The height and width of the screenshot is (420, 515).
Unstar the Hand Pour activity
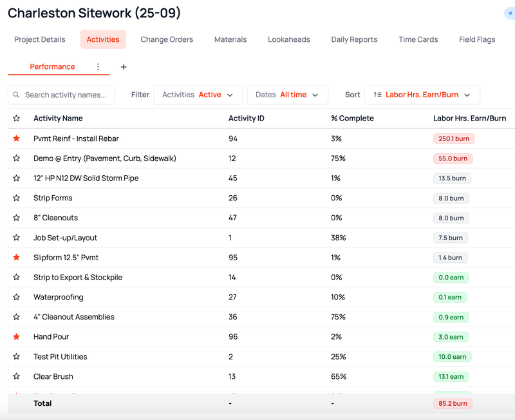17,336
